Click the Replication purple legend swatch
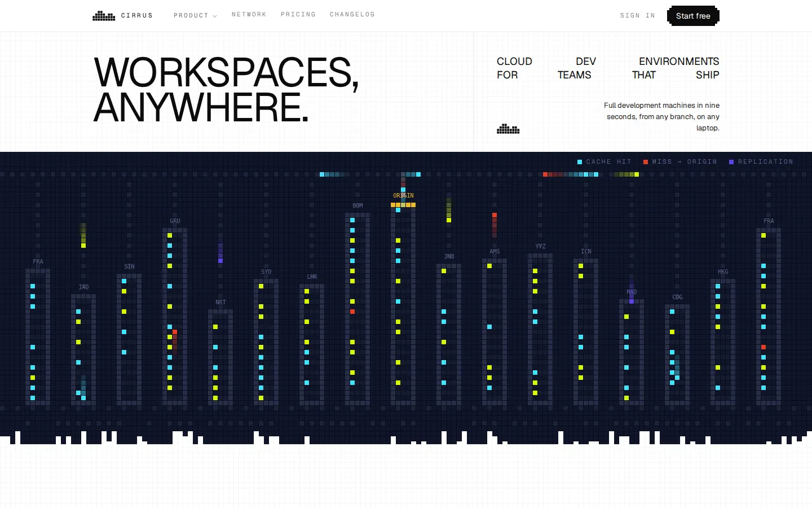This screenshot has width=812, height=508. coord(731,162)
